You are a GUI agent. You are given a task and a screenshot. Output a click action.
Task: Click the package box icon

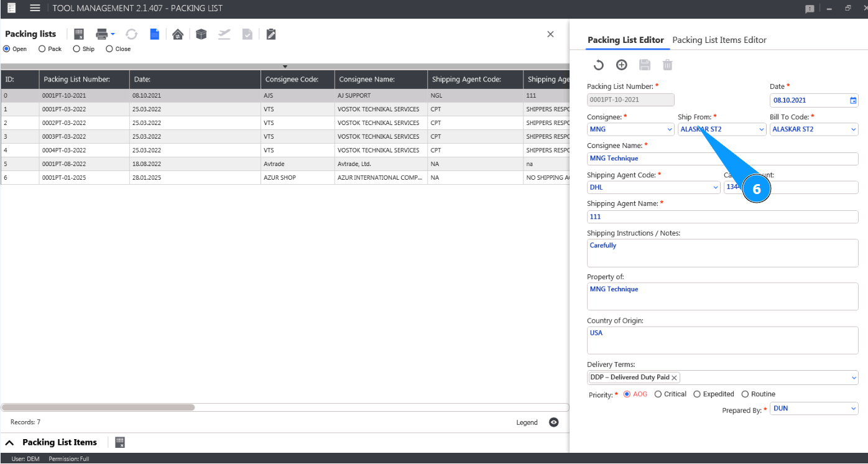[201, 34]
